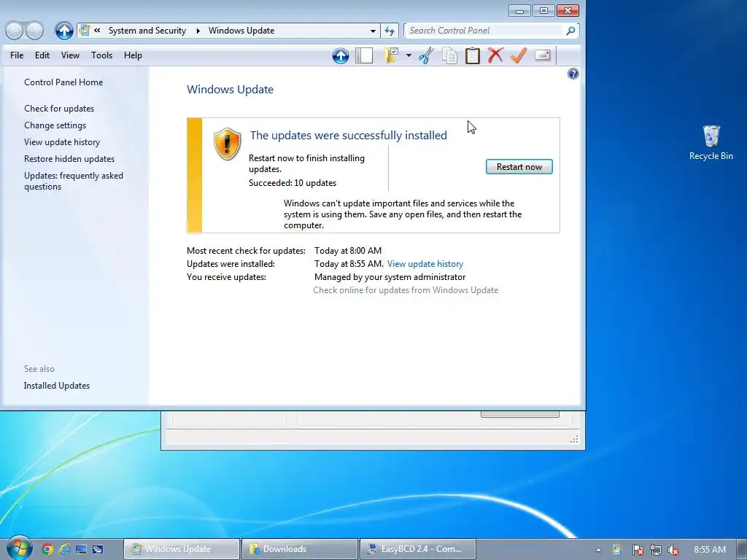Click the Paste clipboard icon
Screen dimensions: 747x560
[472, 55]
